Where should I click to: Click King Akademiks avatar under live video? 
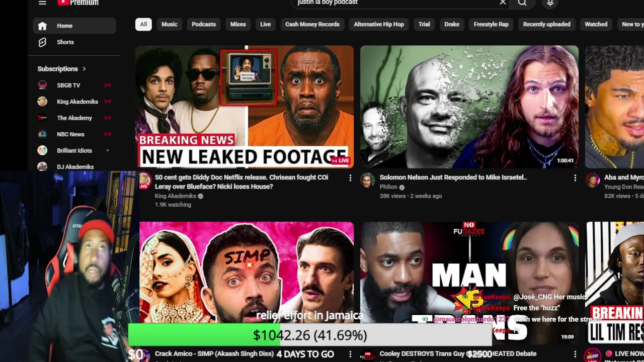145,180
